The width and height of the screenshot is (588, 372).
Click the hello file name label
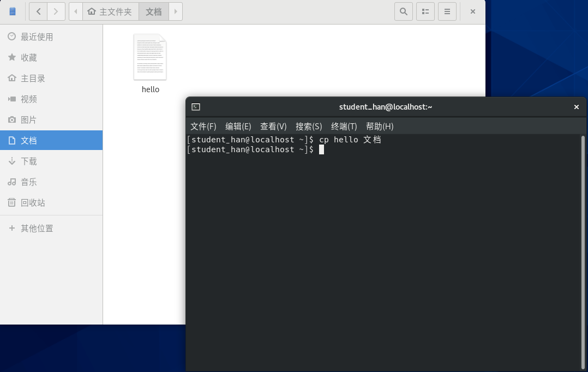[x=151, y=89]
